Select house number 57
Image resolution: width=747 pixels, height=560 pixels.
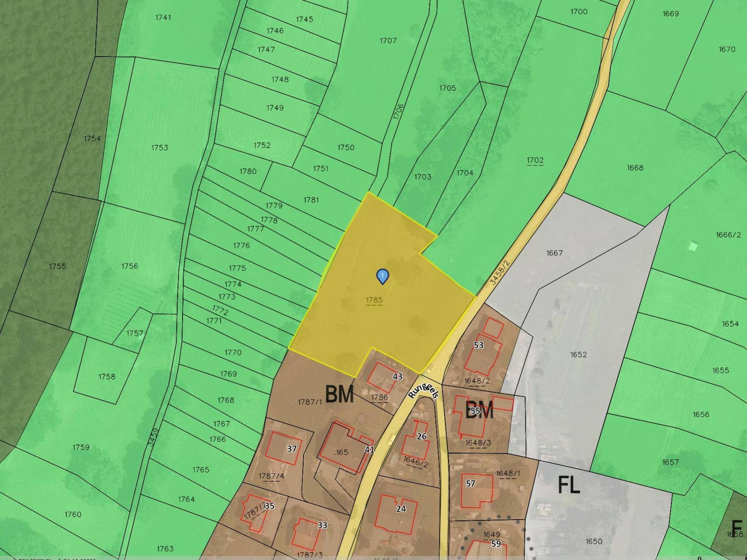(471, 483)
